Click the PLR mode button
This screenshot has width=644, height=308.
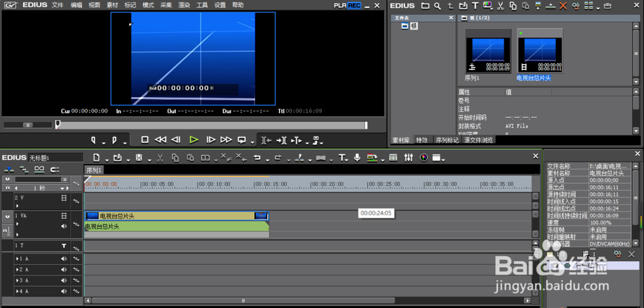tap(340, 5)
